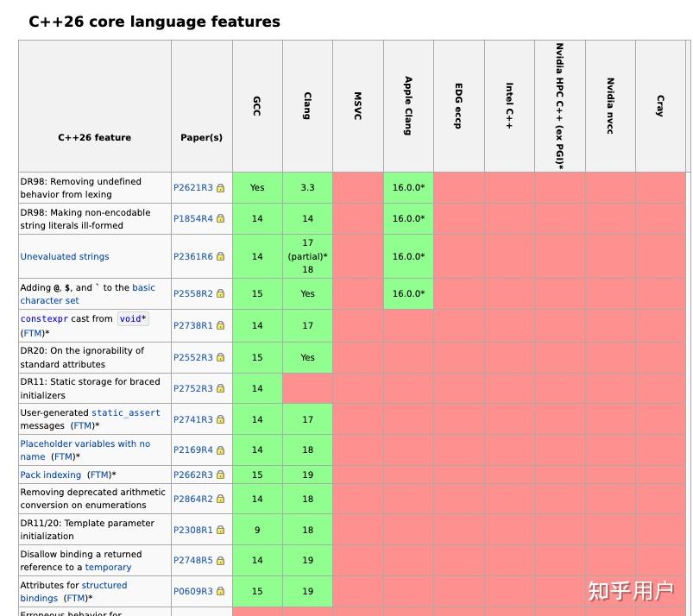This screenshot has height=616, width=693.
Task: Open paper link P2741R3
Action: point(192,419)
